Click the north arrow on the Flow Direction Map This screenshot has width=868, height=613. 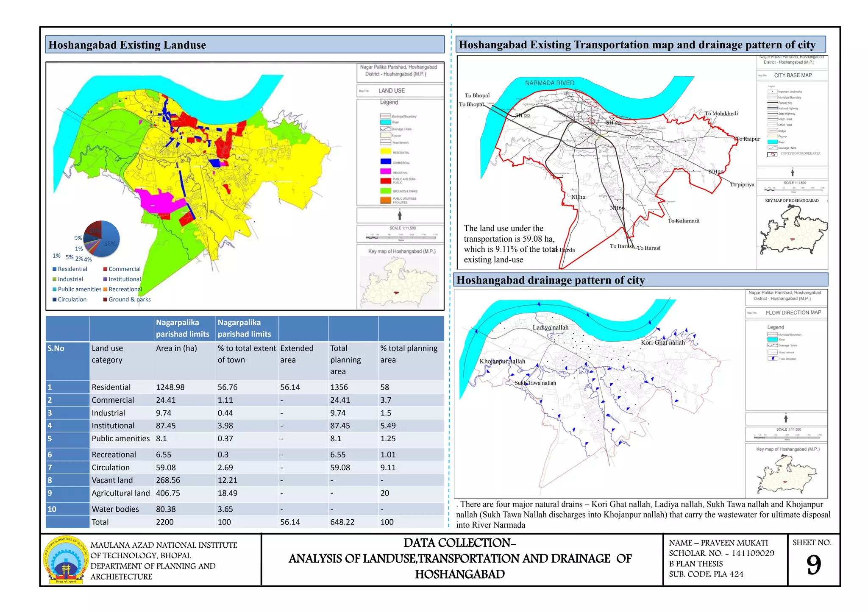click(x=786, y=418)
